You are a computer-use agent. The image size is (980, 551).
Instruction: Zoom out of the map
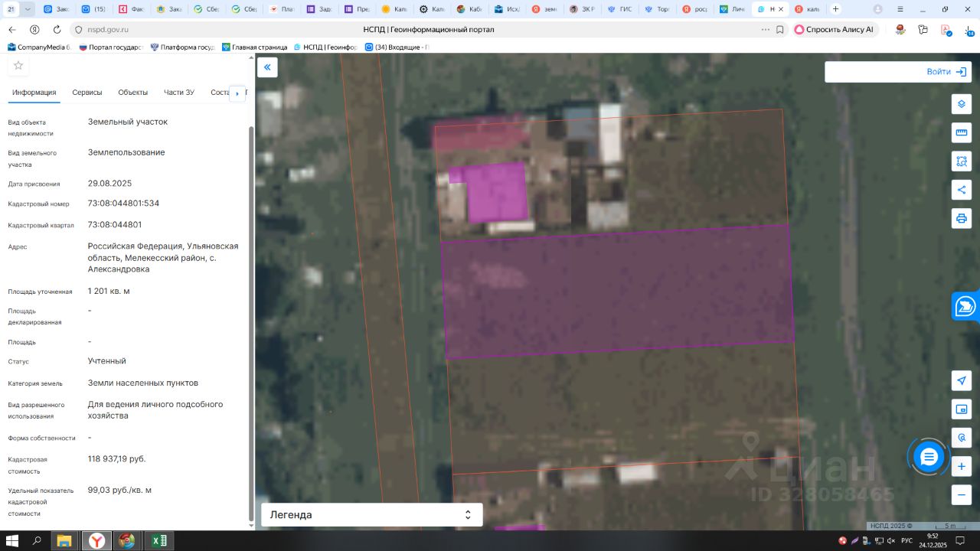962,495
